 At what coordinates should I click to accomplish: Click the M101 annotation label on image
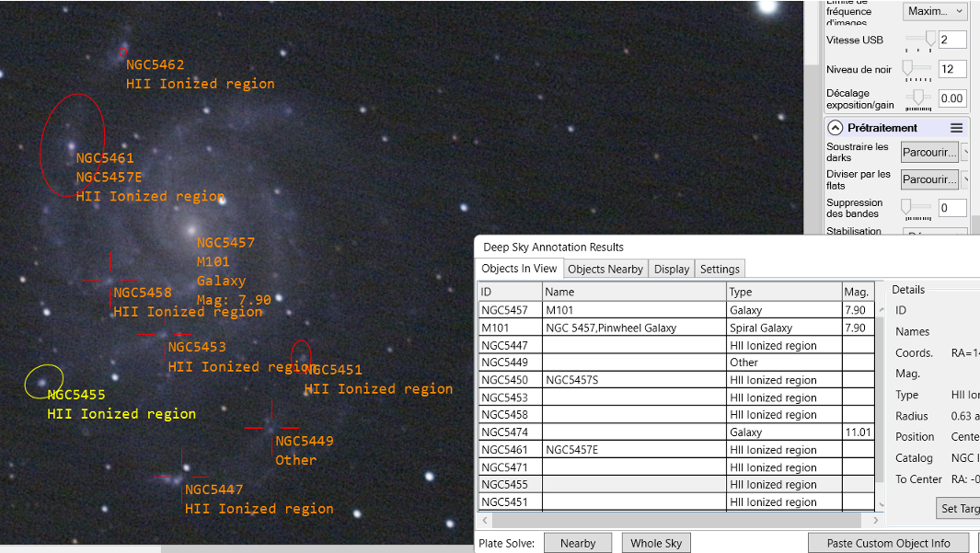point(213,262)
